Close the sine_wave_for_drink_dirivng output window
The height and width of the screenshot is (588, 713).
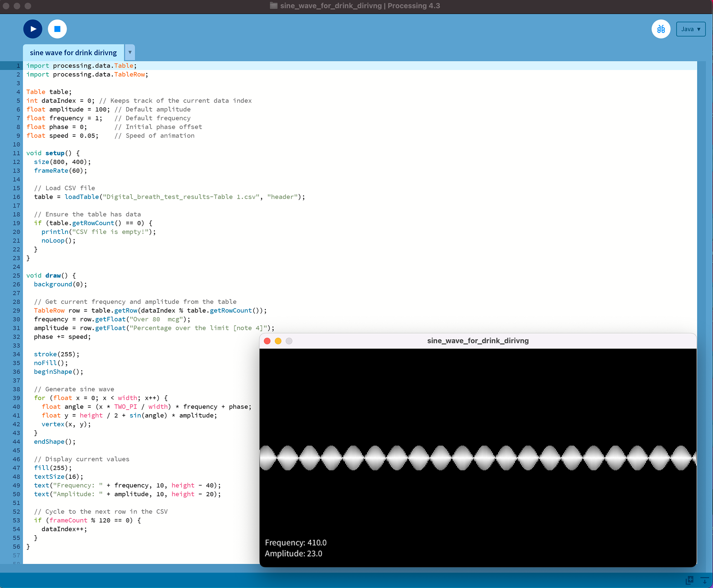[x=267, y=341]
